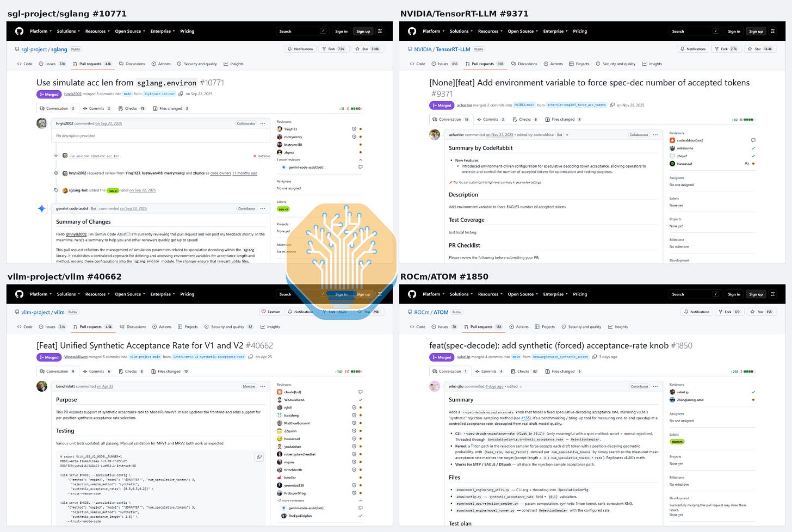Image resolution: width=792 pixels, height=532 pixels.
Task: Open the Insights tab of the ATOM repo
Action: click(x=618, y=327)
